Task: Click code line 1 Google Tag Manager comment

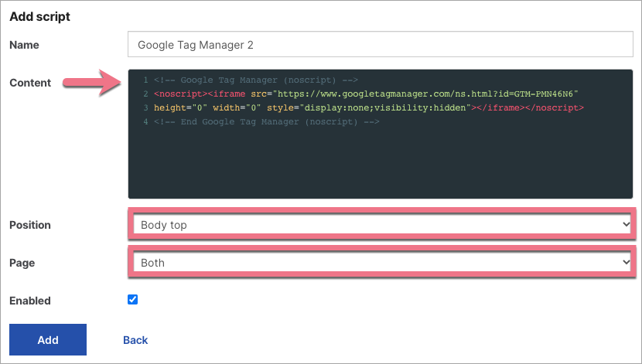Action: click(x=256, y=80)
